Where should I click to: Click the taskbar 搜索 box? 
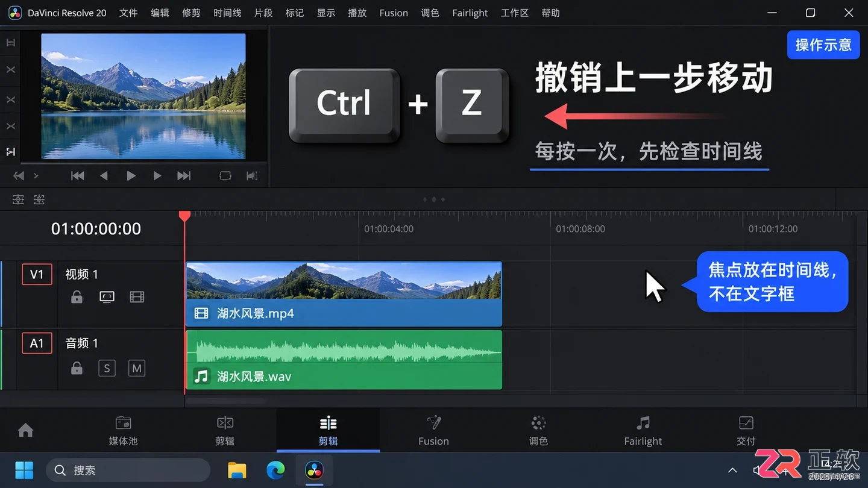pos(128,470)
